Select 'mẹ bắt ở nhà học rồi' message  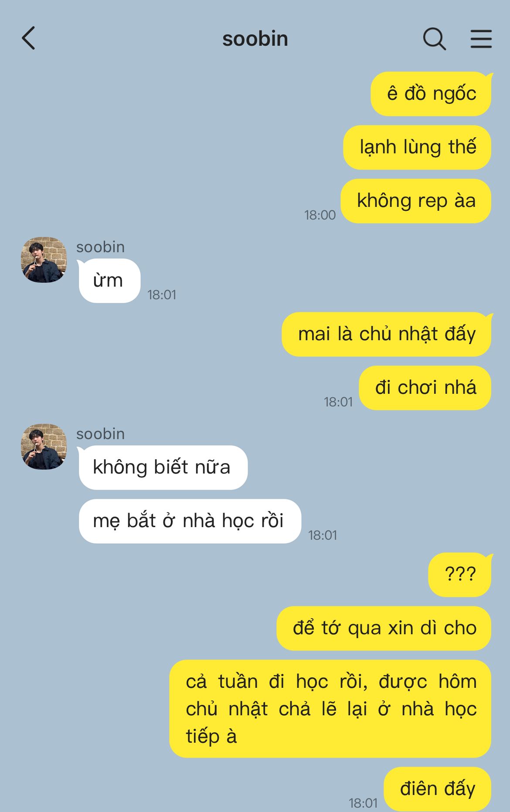[190, 521]
